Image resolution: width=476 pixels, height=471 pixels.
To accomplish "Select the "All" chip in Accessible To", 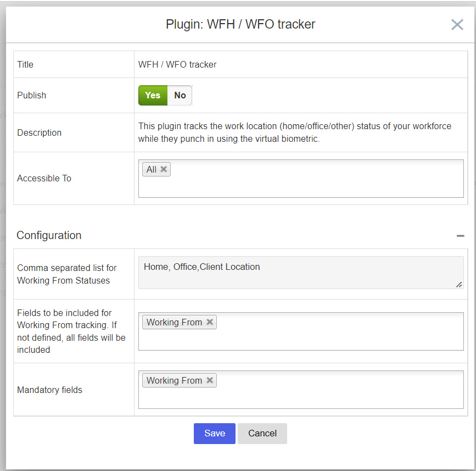I will [153, 169].
